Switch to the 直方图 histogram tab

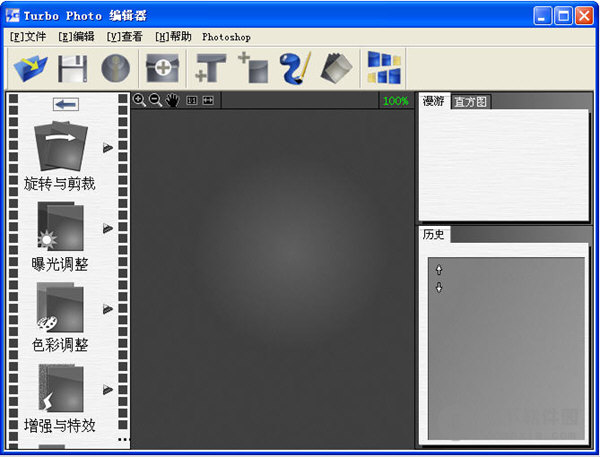pos(470,102)
